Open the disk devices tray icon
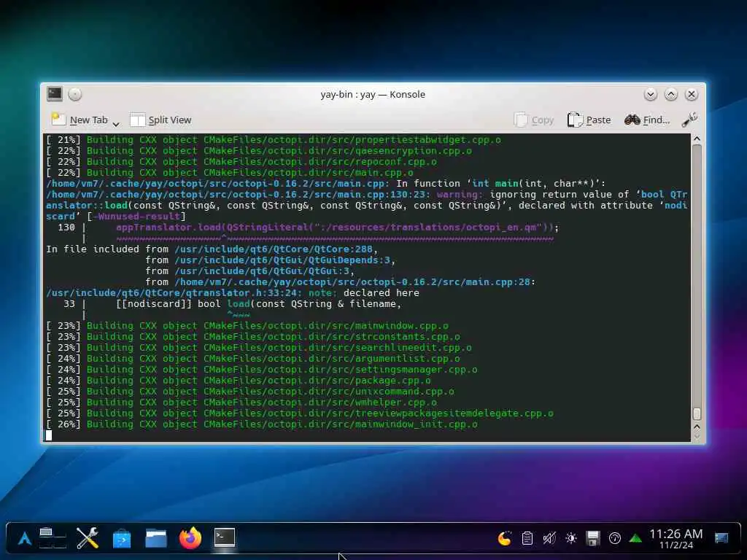 point(592,539)
